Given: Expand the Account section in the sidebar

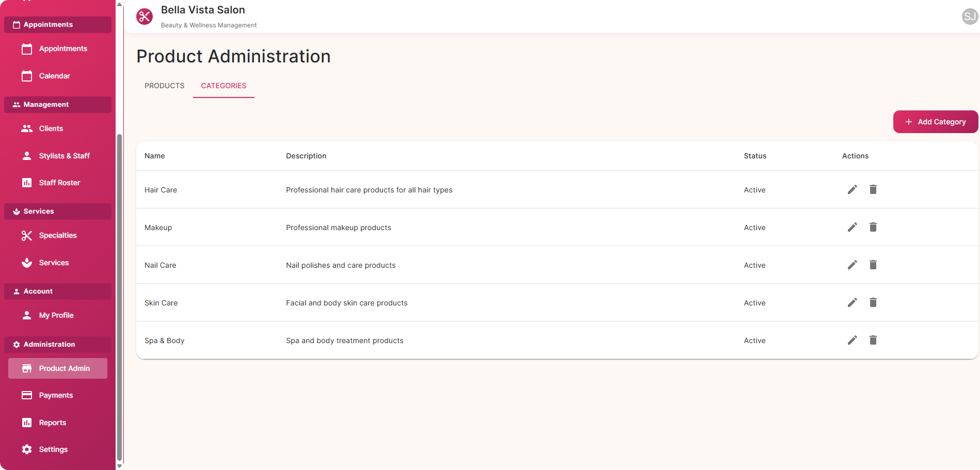Looking at the screenshot, I should [57, 291].
